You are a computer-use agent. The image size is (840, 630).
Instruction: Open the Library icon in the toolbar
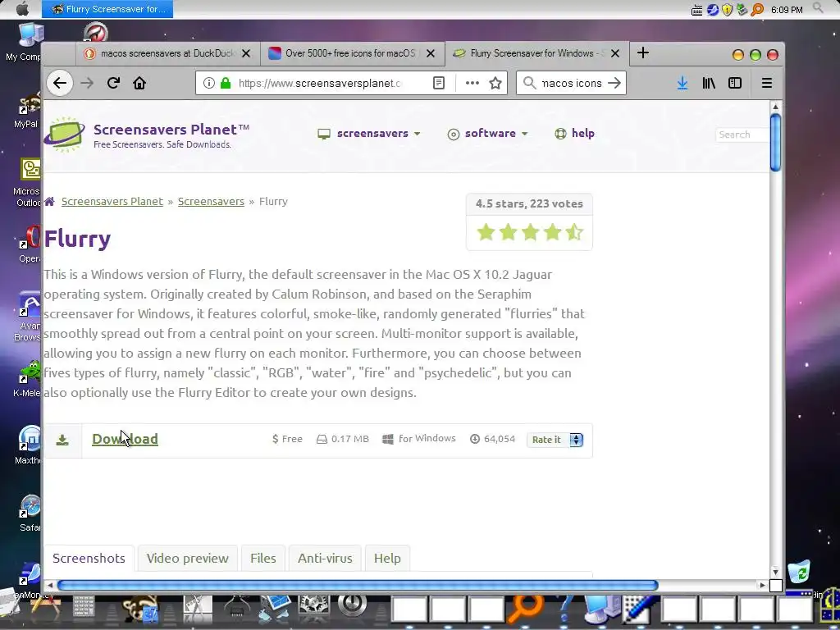click(x=709, y=83)
